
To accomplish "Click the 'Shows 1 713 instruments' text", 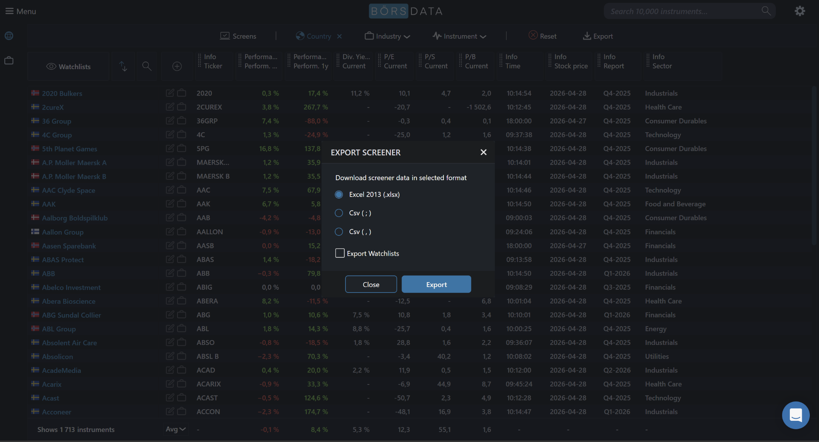I will tap(76, 429).
